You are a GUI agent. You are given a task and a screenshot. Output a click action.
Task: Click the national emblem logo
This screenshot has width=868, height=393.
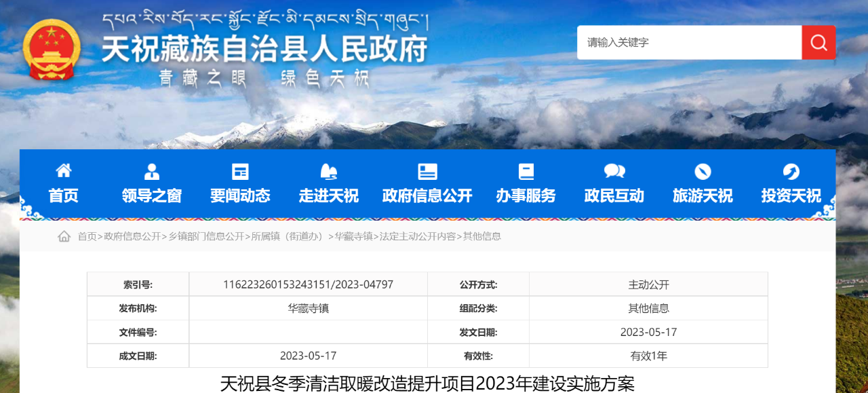tap(52, 51)
